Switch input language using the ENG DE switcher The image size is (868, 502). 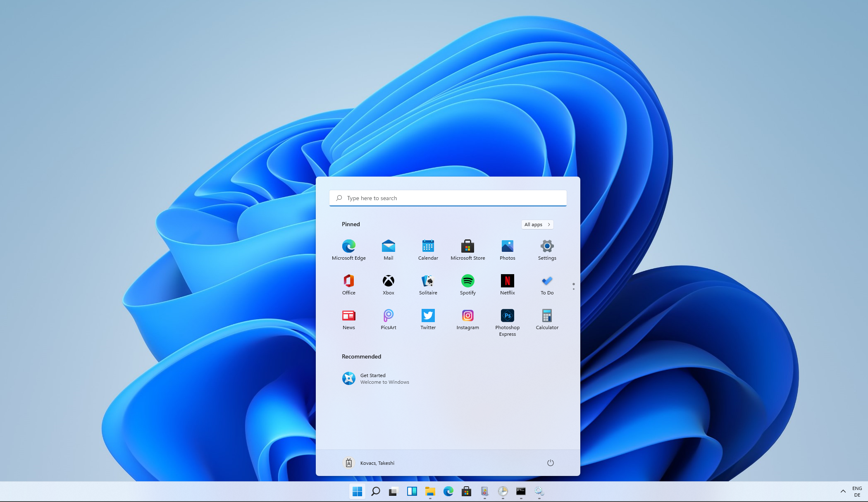coord(857,491)
